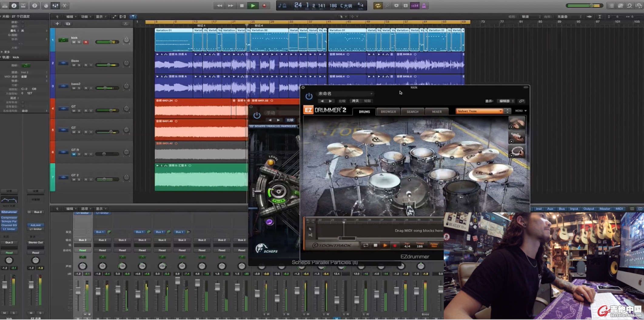This screenshot has width=644, height=320.
Task: Open the Scissors editors button
Action: pos(65,5)
